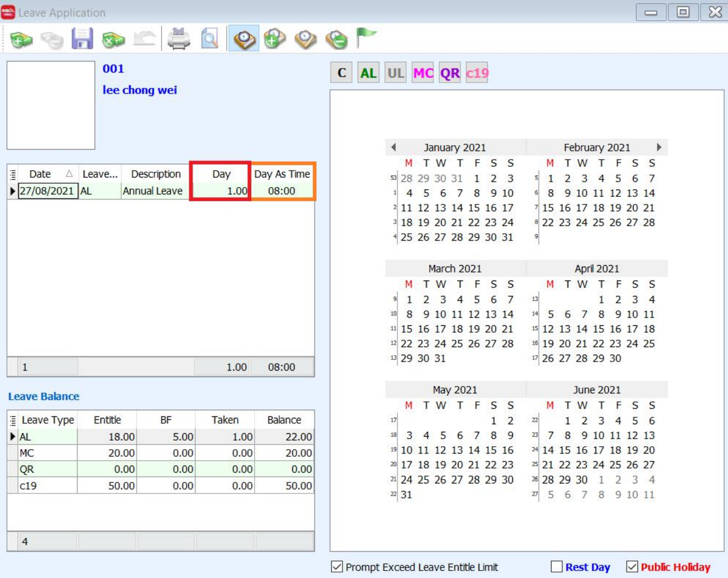This screenshot has width=728, height=578.
Task: Go to previous month using left calendar arrow
Action: (393, 147)
